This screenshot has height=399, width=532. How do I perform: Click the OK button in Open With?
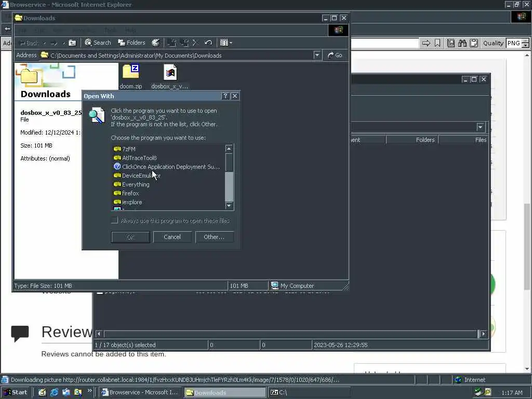click(x=130, y=237)
